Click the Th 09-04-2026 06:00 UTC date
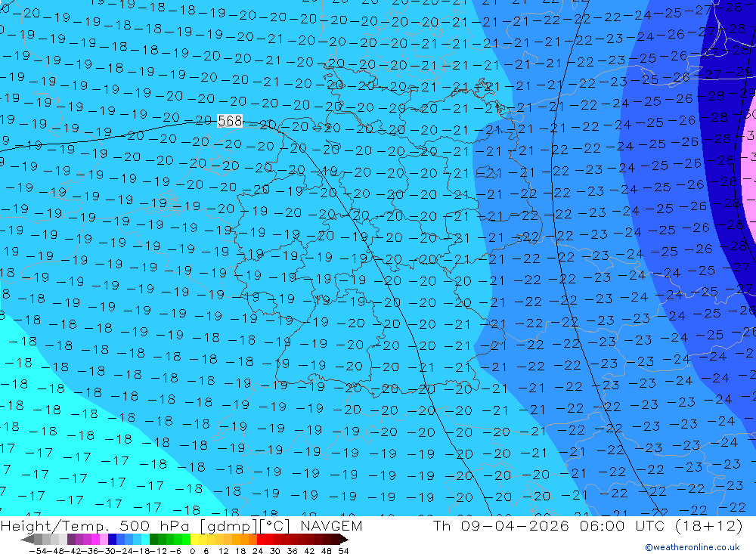This screenshot has width=756, height=554. pyautogui.click(x=549, y=526)
